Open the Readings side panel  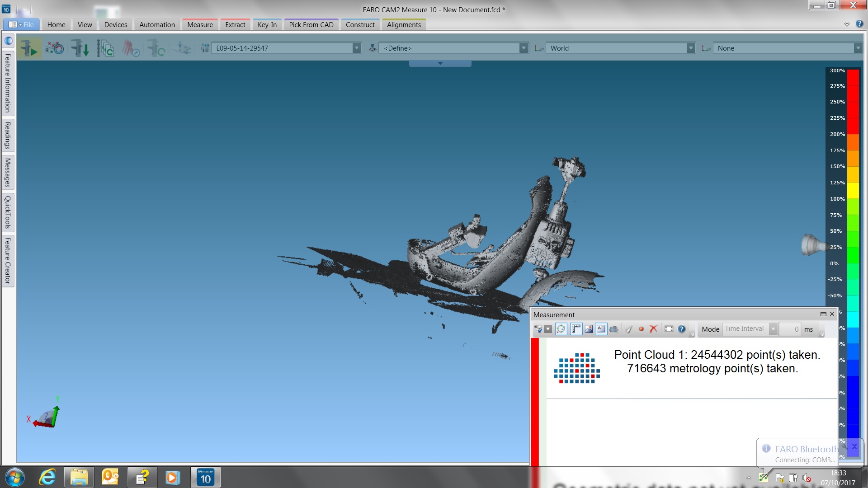tap(8, 135)
